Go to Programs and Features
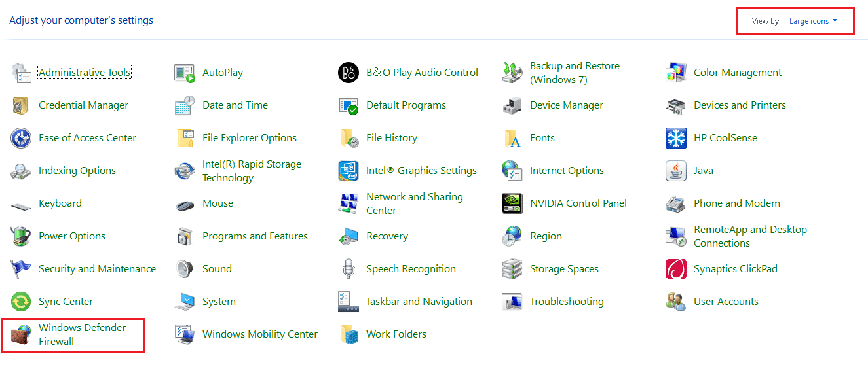 point(255,236)
